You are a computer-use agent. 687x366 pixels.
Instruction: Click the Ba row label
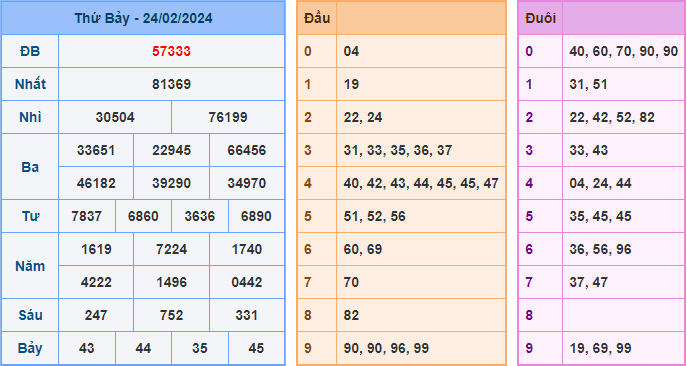[x=30, y=167]
